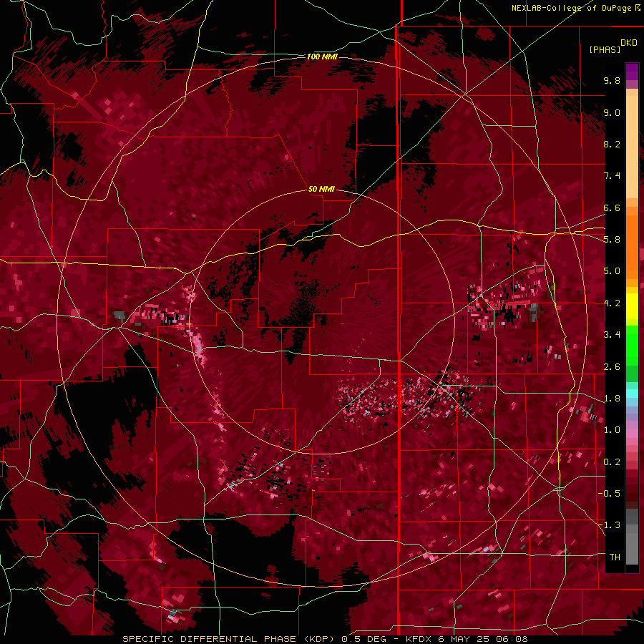Pick the peach band of the color bar
The height and width of the screenshot is (644, 644).
pos(632,147)
